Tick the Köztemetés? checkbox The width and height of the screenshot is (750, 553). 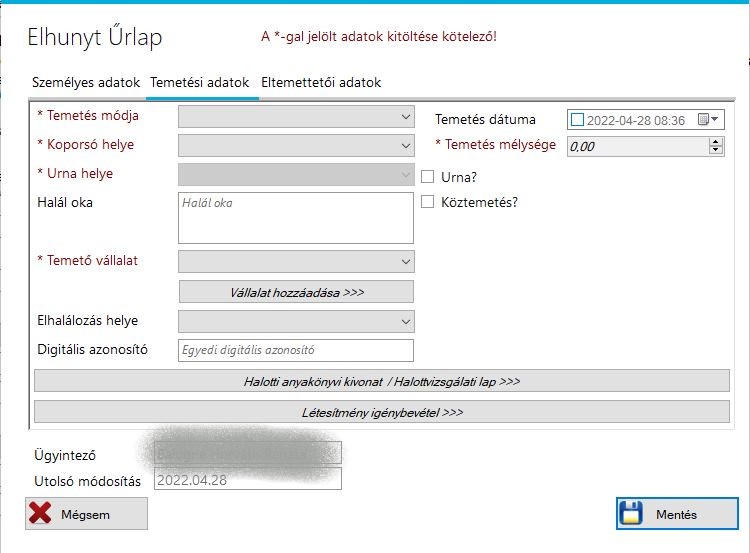point(428,202)
